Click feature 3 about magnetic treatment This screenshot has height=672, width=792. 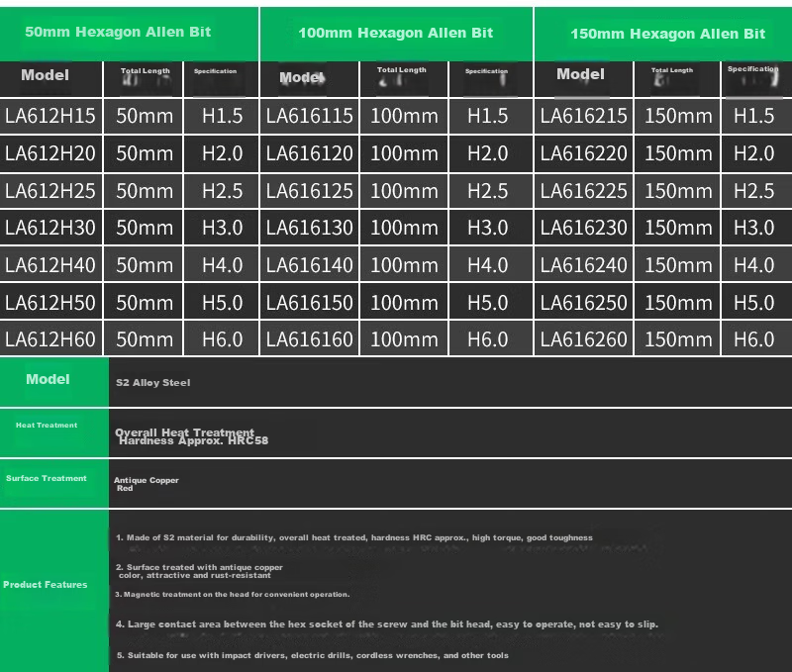233,594
